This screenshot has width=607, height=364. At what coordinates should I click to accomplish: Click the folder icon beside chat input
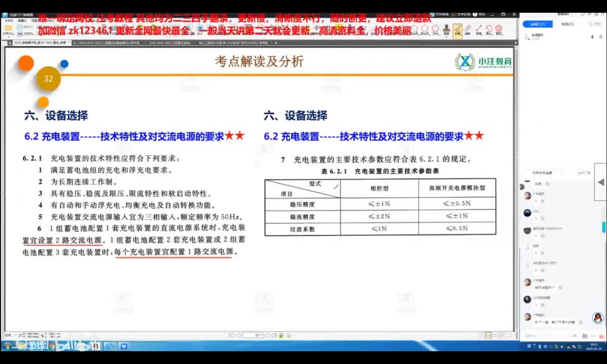[585, 336]
